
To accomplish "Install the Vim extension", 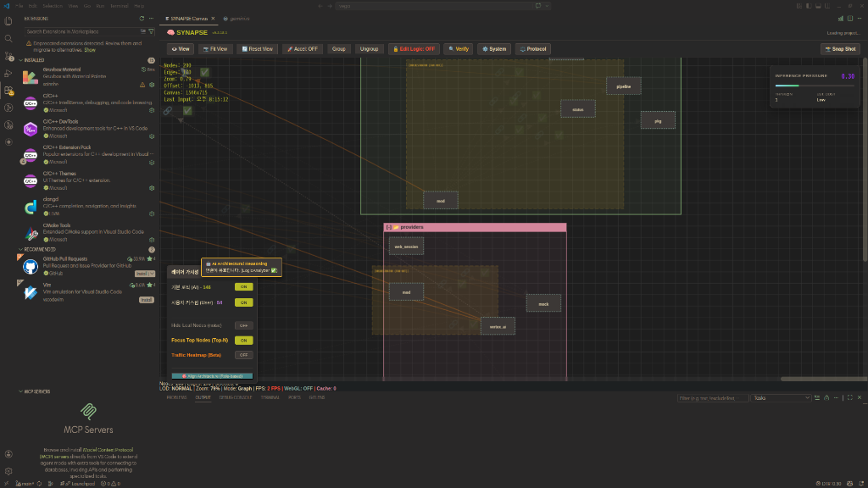I will tap(146, 300).
